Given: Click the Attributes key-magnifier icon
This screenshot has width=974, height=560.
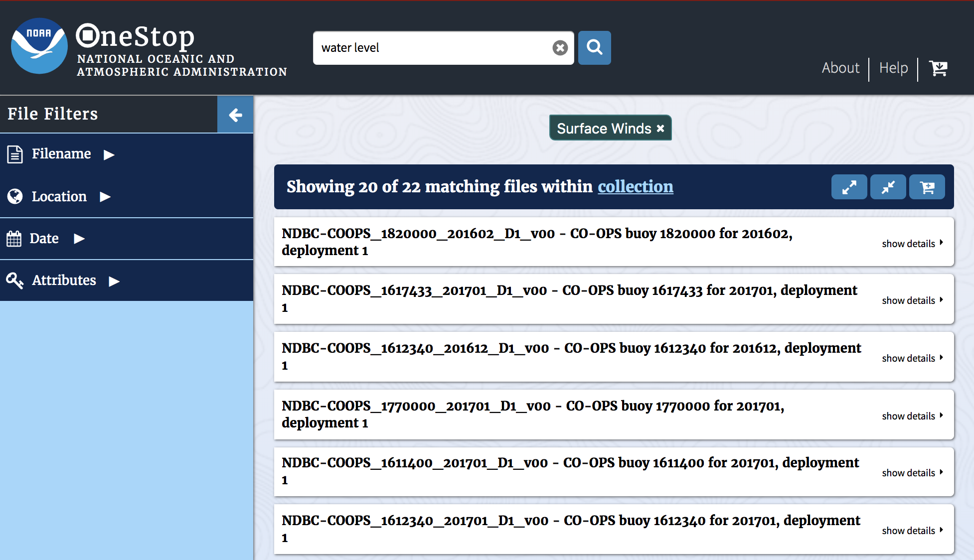Looking at the screenshot, I should point(15,280).
